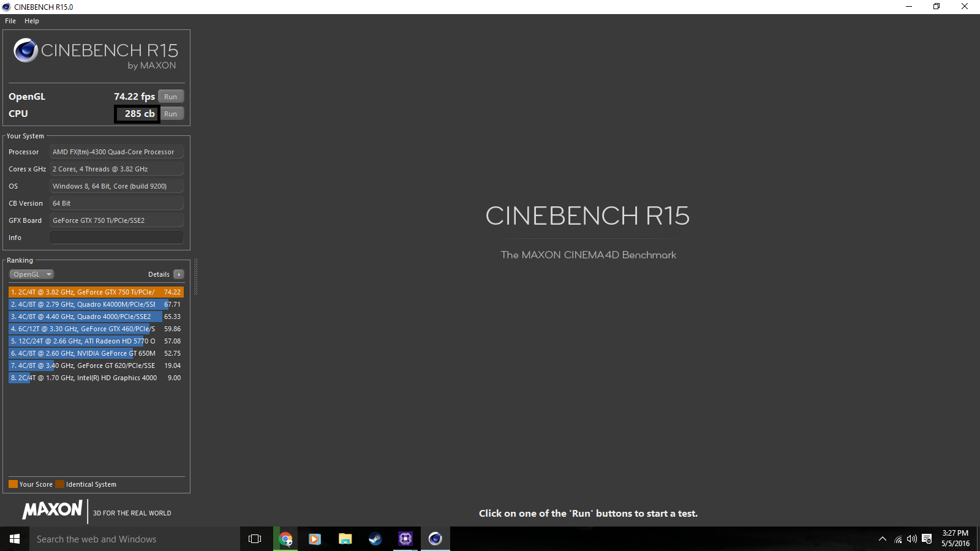Screen dimensions: 980x551
Task: Restore down the Cinebench window
Action: coord(937,7)
